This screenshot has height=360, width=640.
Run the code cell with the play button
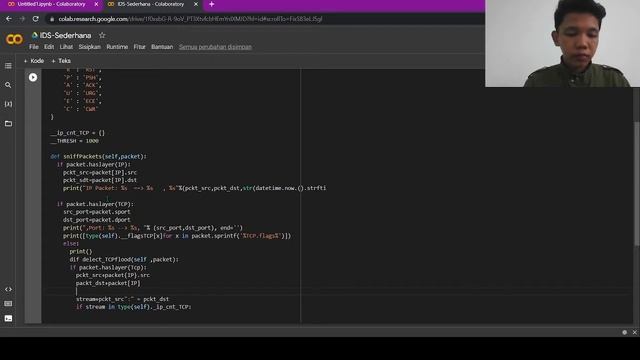pyautogui.click(x=33, y=78)
